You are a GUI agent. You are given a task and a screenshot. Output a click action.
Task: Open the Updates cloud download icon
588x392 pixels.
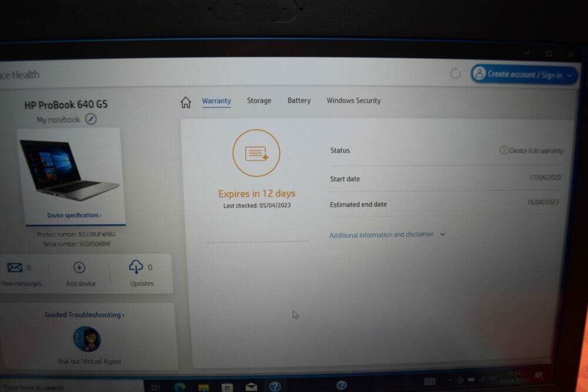(x=136, y=267)
